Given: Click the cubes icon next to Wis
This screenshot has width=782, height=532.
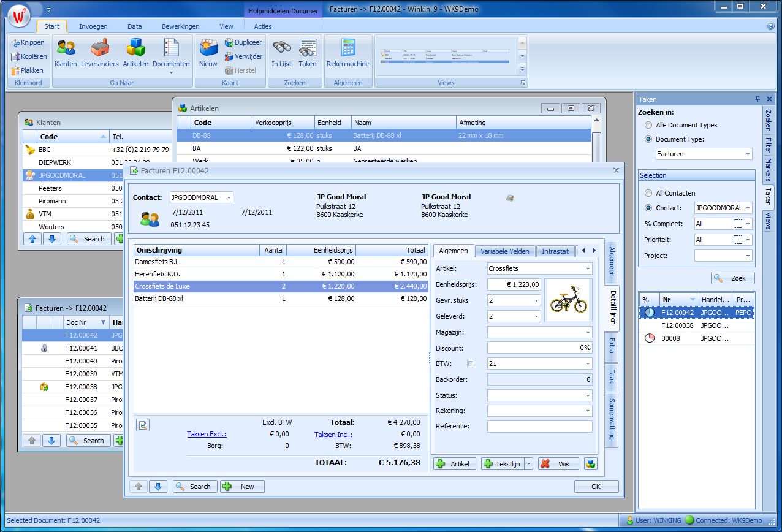Looking at the screenshot, I should [591, 464].
